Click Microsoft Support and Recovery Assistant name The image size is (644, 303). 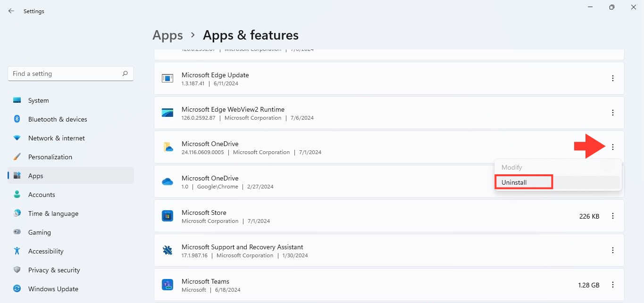(243, 247)
